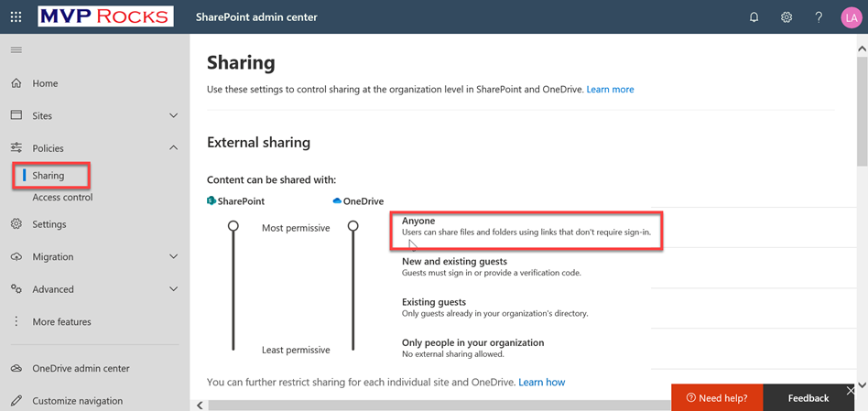Click the Home house icon

click(16, 83)
